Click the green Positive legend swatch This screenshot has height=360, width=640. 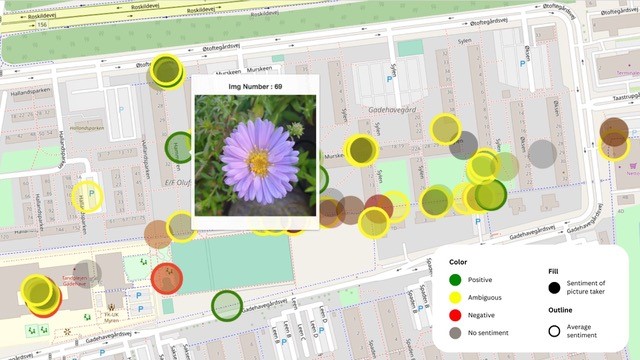(455, 280)
